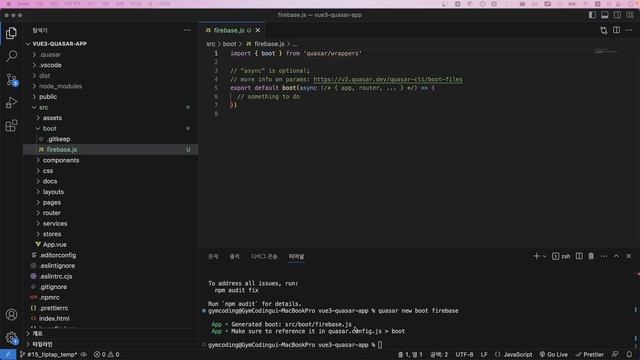Close the terminal panel
Viewport: 640px width, 360px height.
click(629, 256)
